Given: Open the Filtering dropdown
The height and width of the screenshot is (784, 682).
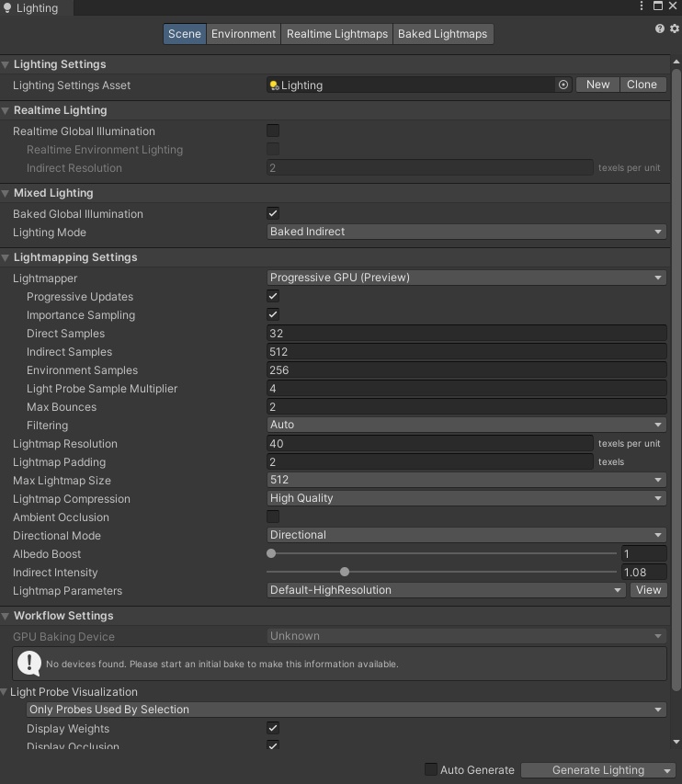Looking at the screenshot, I should 467,425.
